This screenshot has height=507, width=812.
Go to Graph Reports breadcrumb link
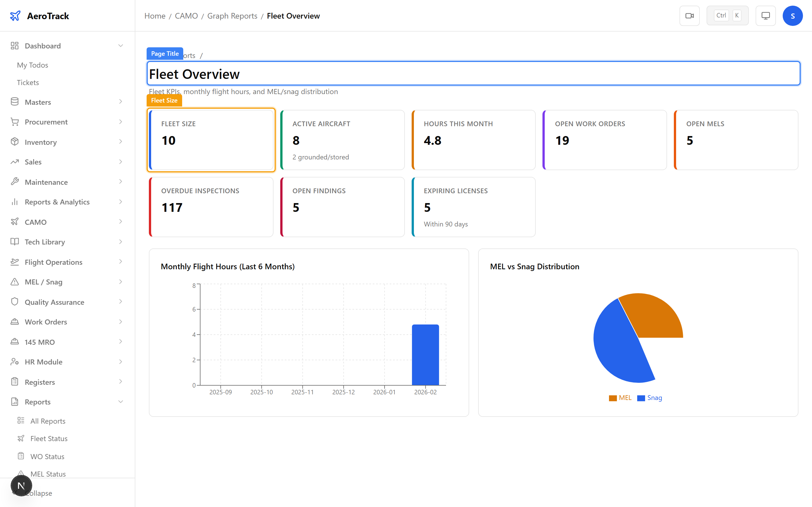(x=232, y=16)
